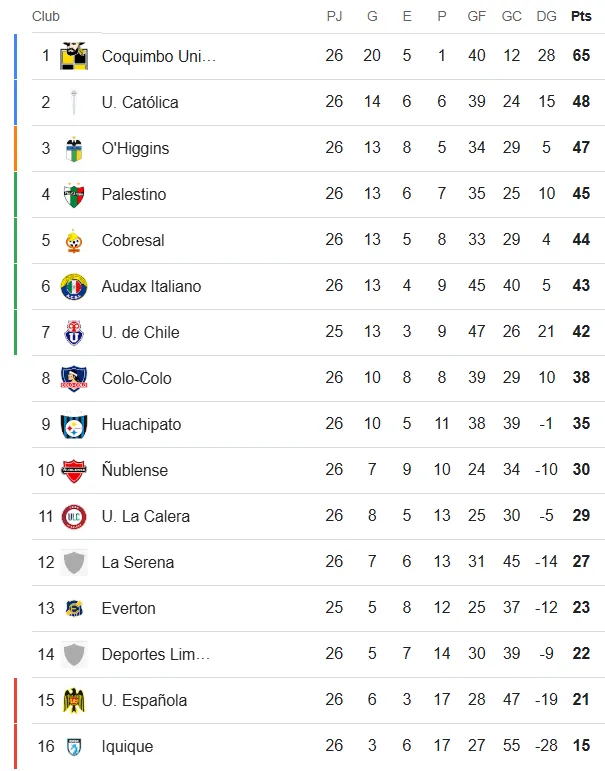Click the Iquique team logo
The height and width of the screenshot is (771, 605).
click(74, 746)
